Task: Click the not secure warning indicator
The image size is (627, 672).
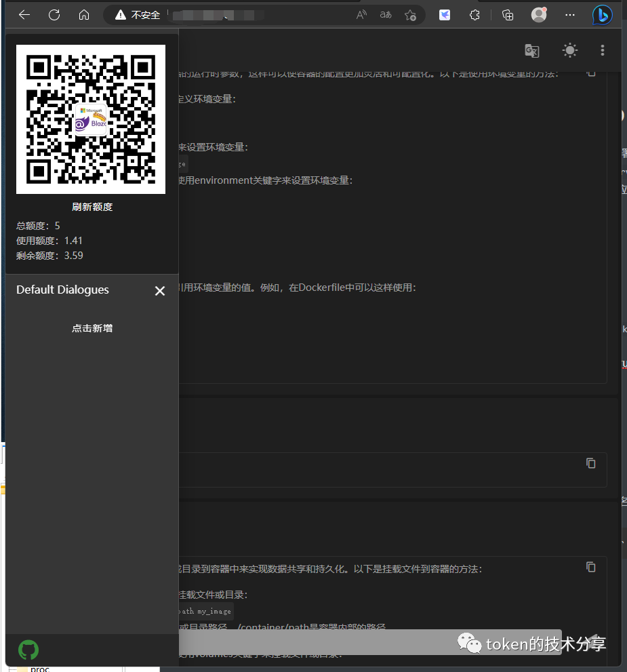Action: tap(138, 15)
